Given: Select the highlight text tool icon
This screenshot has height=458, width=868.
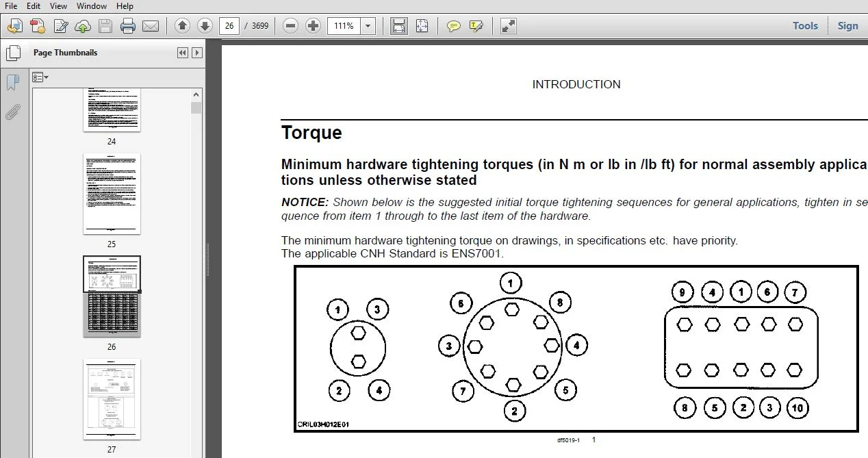Looking at the screenshot, I should [x=476, y=26].
